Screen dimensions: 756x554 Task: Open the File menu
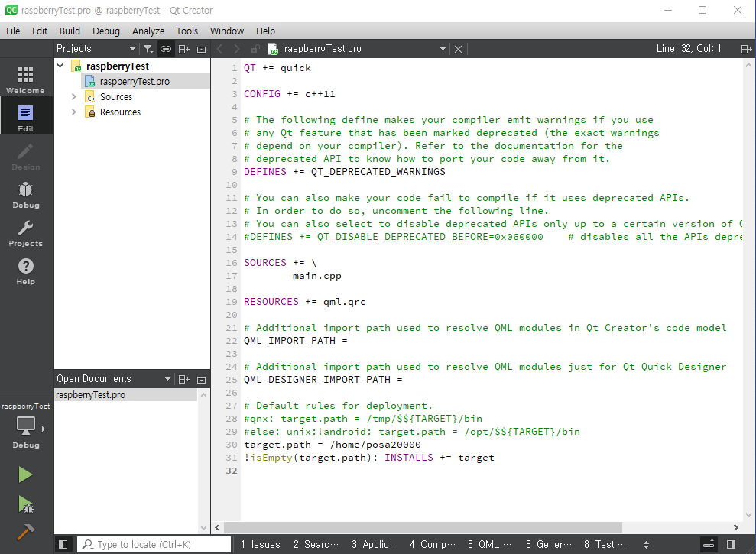click(x=13, y=31)
